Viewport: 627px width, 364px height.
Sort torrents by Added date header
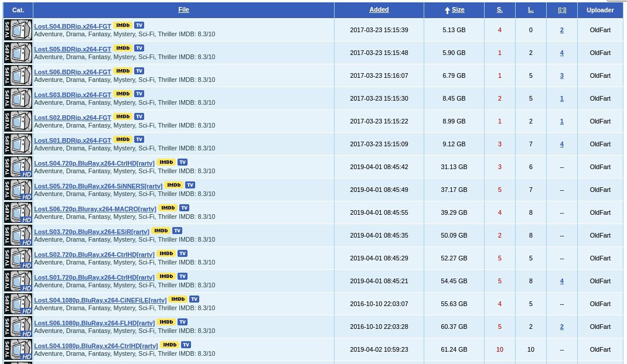379,9
